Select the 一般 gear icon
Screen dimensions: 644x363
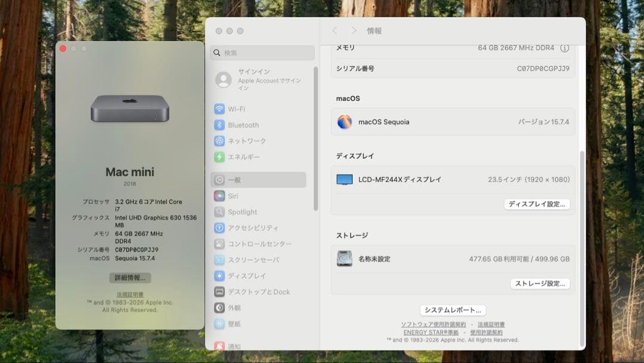coord(219,180)
